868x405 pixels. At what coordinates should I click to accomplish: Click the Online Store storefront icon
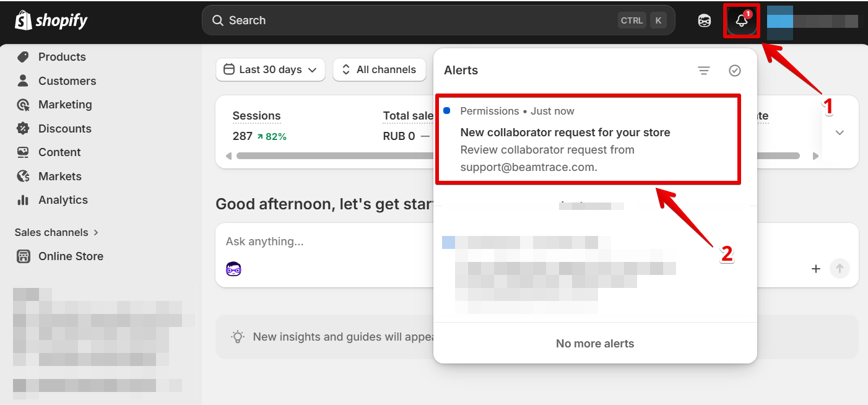(x=23, y=256)
